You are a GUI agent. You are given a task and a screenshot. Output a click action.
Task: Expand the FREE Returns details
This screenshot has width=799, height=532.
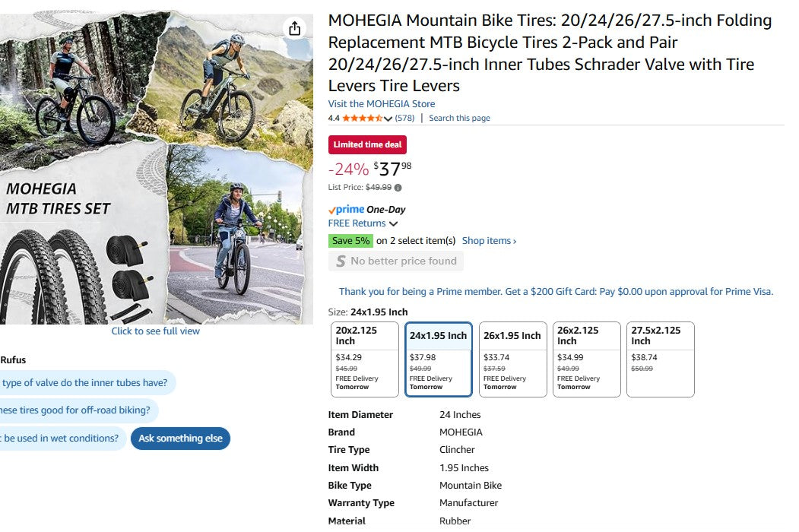click(x=363, y=223)
